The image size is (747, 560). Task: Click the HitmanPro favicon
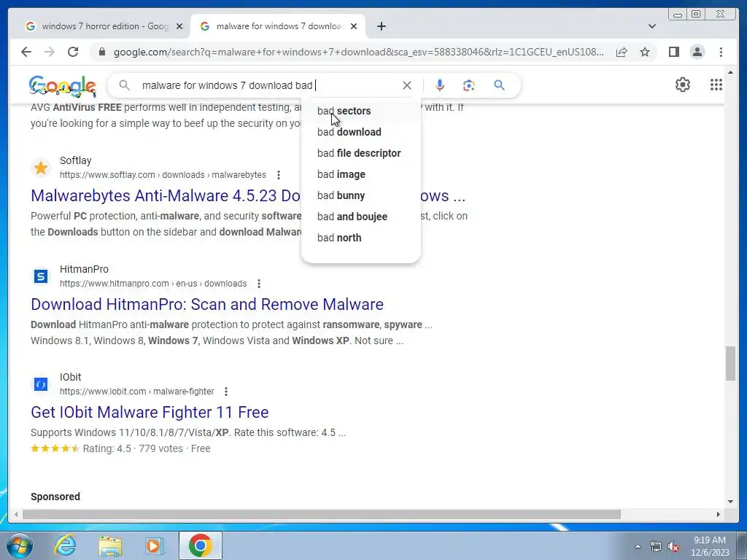pos(41,276)
